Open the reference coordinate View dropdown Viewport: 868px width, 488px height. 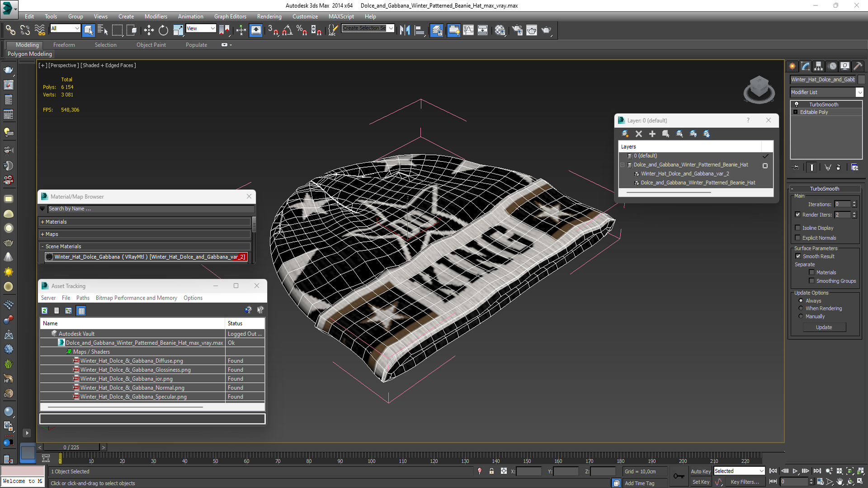click(212, 28)
